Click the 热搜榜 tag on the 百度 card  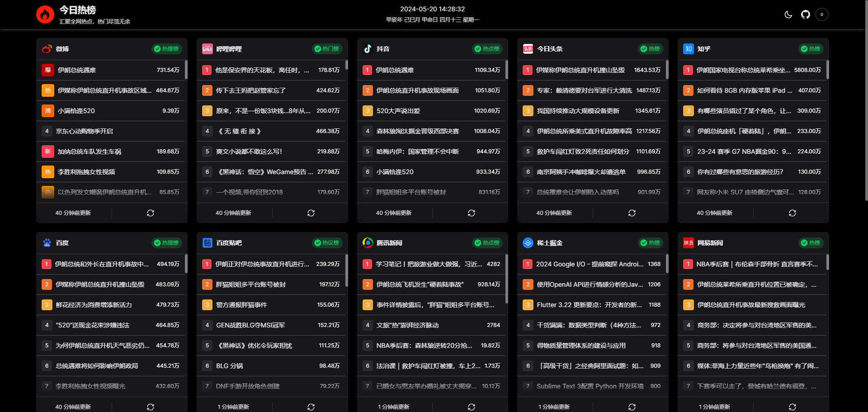pos(166,243)
